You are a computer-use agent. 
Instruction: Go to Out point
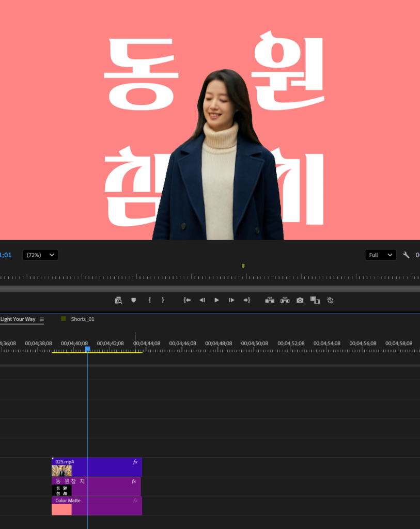[247, 300]
